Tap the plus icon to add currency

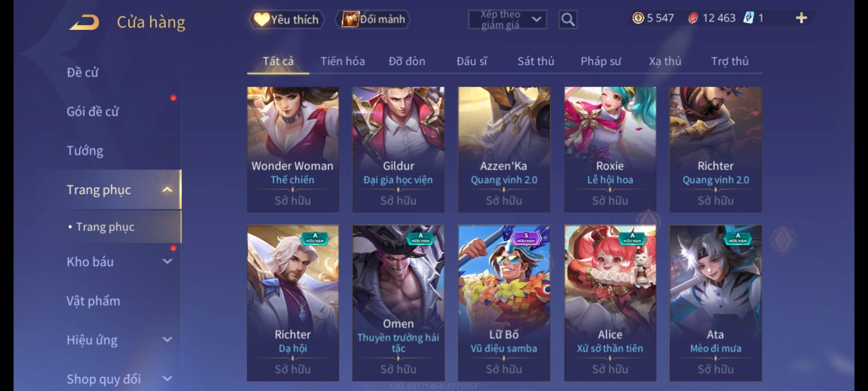801,18
